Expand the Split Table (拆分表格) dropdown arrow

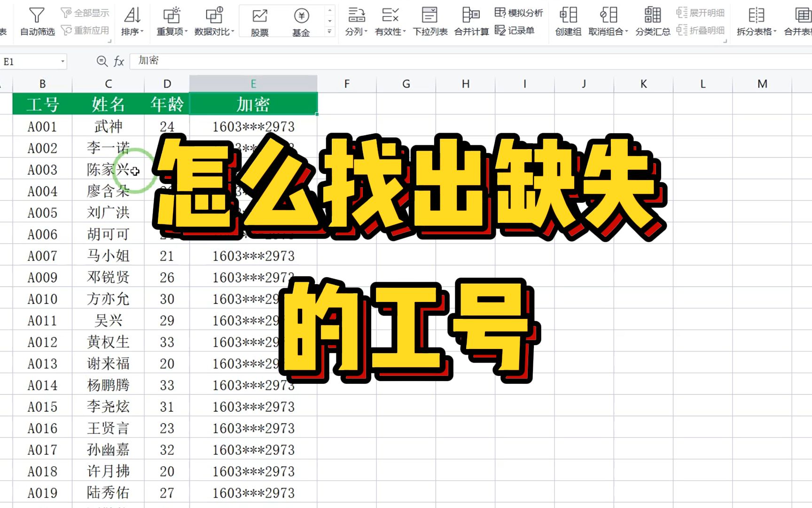click(775, 32)
